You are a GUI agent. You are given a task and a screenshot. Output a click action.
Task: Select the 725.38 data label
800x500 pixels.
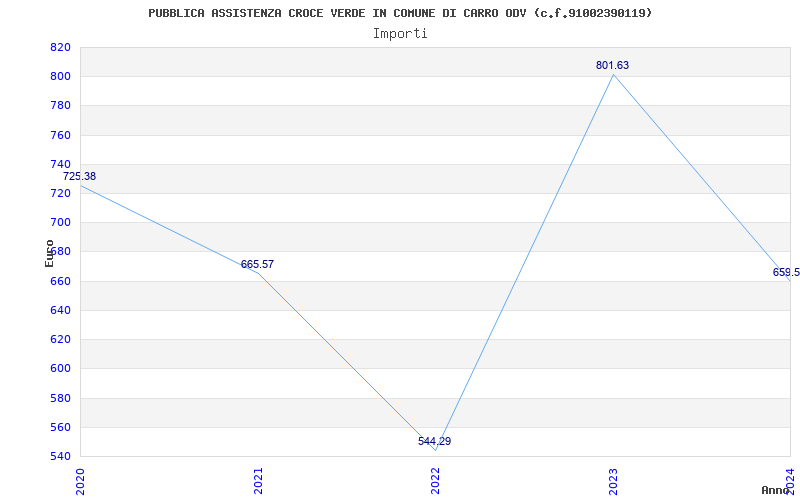(x=80, y=177)
